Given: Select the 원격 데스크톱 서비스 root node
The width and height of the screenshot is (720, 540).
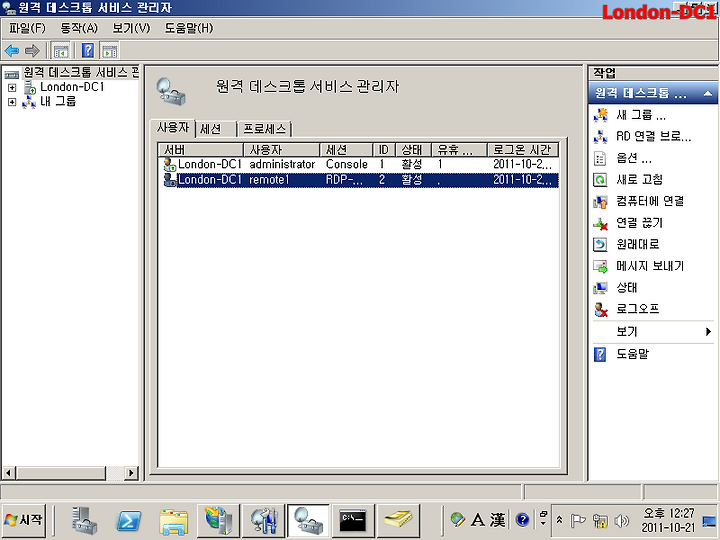Looking at the screenshot, I should (81, 73).
